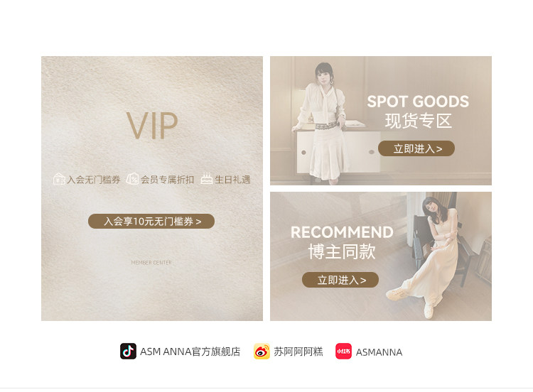Image resolution: width=533 pixels, height=392 pixels.
Task: Open the ASMANNA Xiaohongshu link
Action: click(x=379, y=352)
